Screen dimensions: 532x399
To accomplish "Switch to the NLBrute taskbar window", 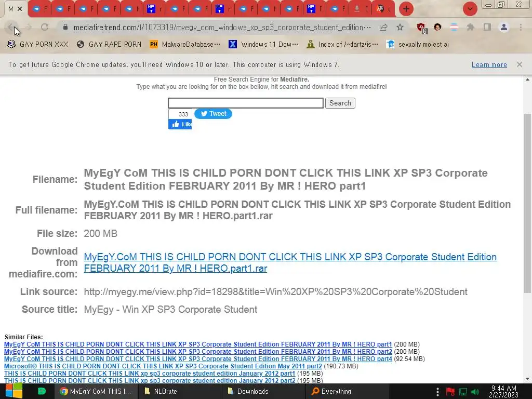I will pyautogui.click(x=180, y=391).
